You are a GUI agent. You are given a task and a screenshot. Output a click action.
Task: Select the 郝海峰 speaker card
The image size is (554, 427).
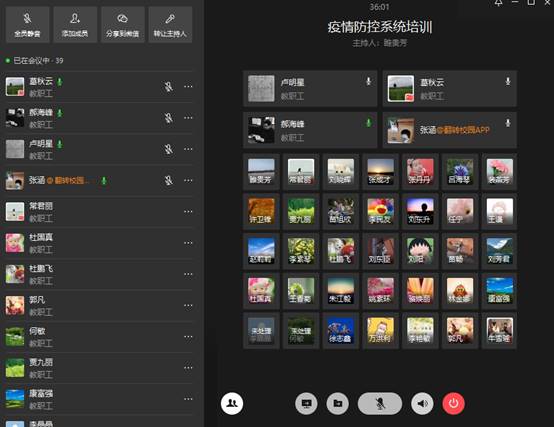(x=310, y=130)
